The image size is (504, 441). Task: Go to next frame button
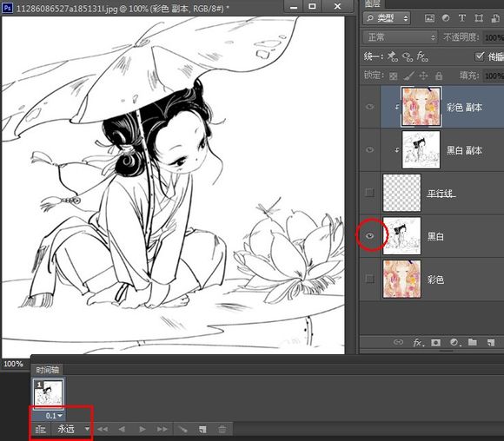162,429
